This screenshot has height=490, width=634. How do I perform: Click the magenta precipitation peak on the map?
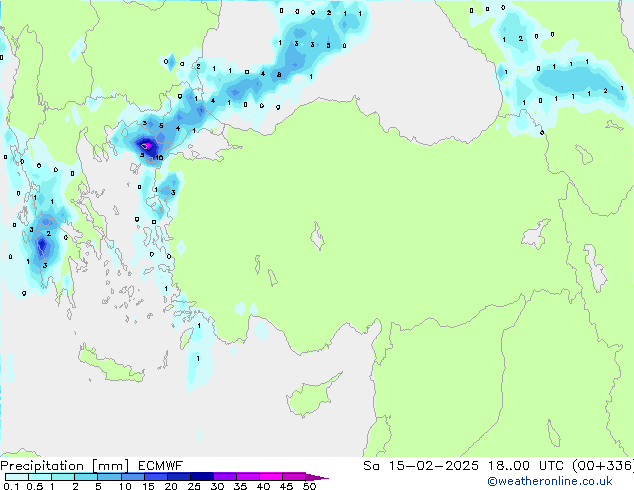click(147, 145)
